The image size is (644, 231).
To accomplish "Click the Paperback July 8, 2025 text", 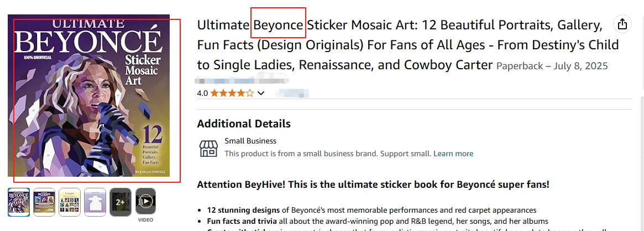I will 552,66.
